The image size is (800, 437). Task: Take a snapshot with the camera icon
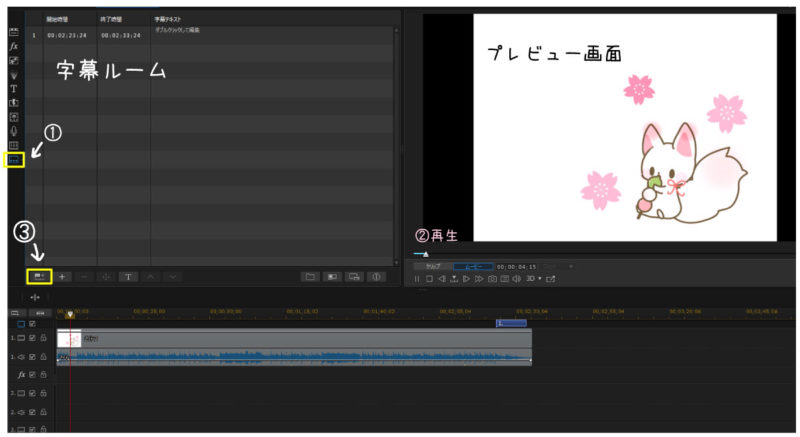tap(491, 279)
